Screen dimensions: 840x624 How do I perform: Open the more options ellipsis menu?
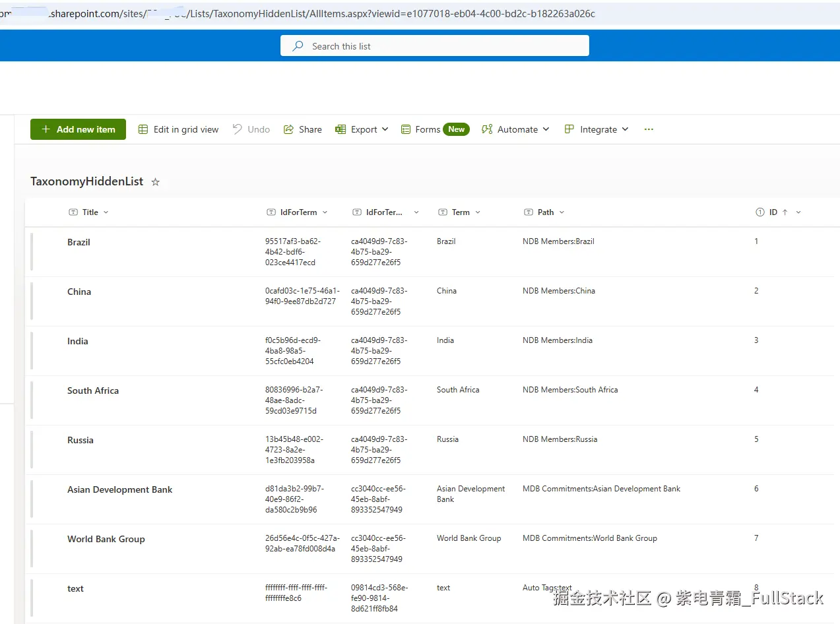(649, 129)
